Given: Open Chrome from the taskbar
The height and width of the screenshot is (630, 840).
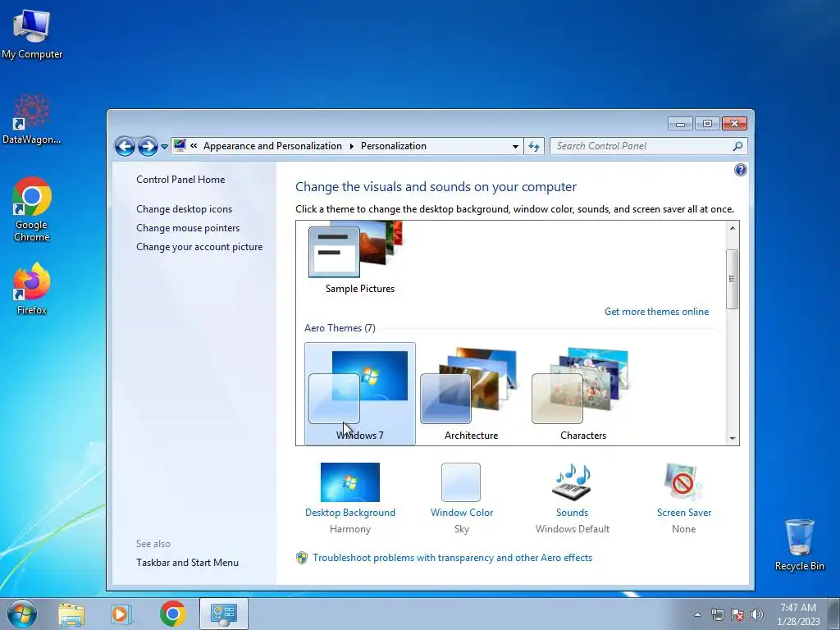Looking at the screenshot, I should pos(172,614).
